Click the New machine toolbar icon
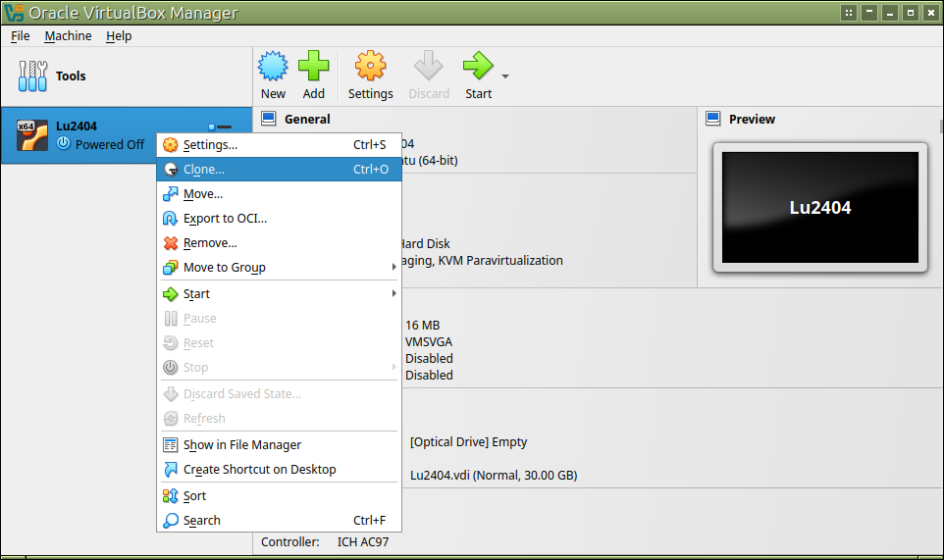The height and width of the screenshot is (560, 944). (273, 68)
